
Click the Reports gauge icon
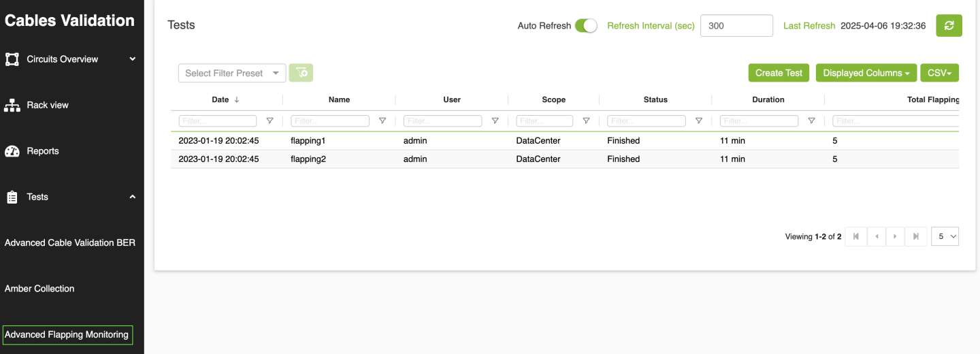(x=12, y=151)
